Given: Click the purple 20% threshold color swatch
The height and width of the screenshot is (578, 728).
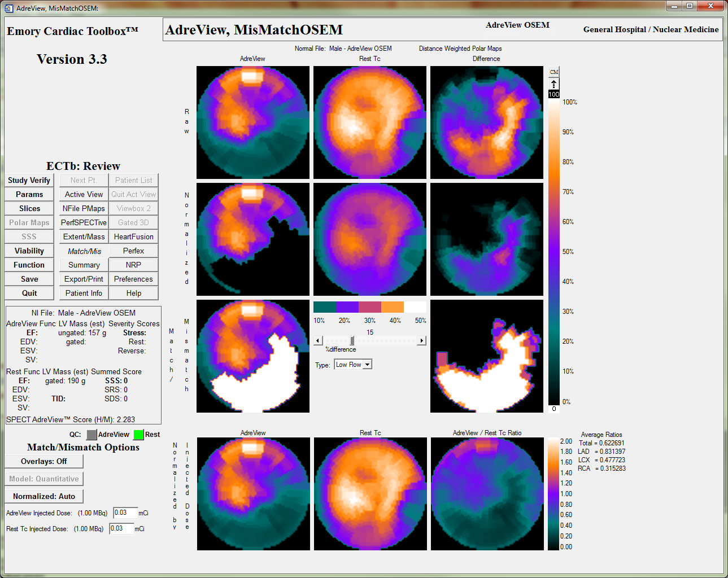Looking at the screenshot, I should click(x=347, y=306).
